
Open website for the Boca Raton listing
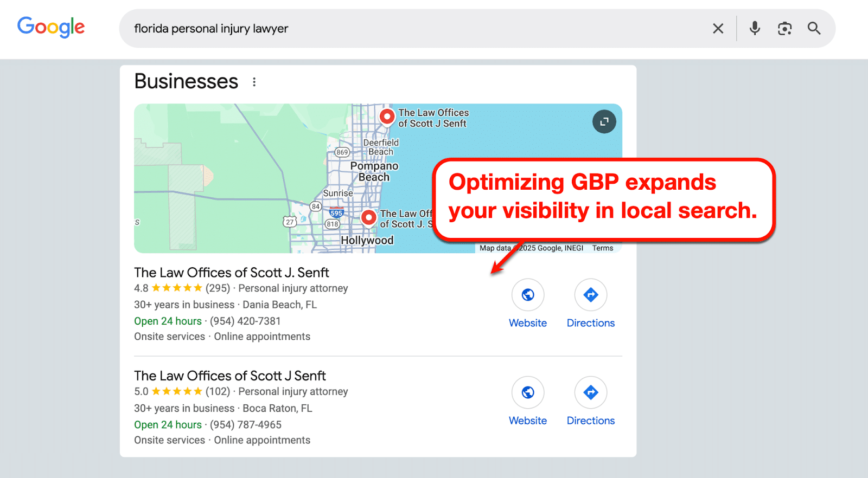[528, 392]
